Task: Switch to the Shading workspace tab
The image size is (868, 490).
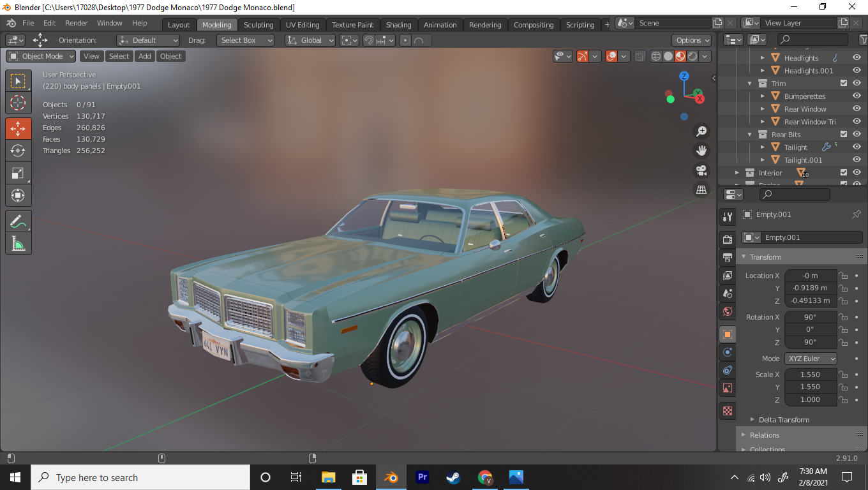Action: click(399, 25)
